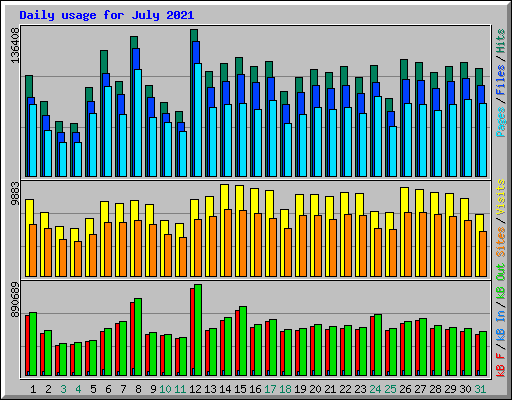Select day label 8 on the x-axis

pyautogui.click(x=138, y=389)
